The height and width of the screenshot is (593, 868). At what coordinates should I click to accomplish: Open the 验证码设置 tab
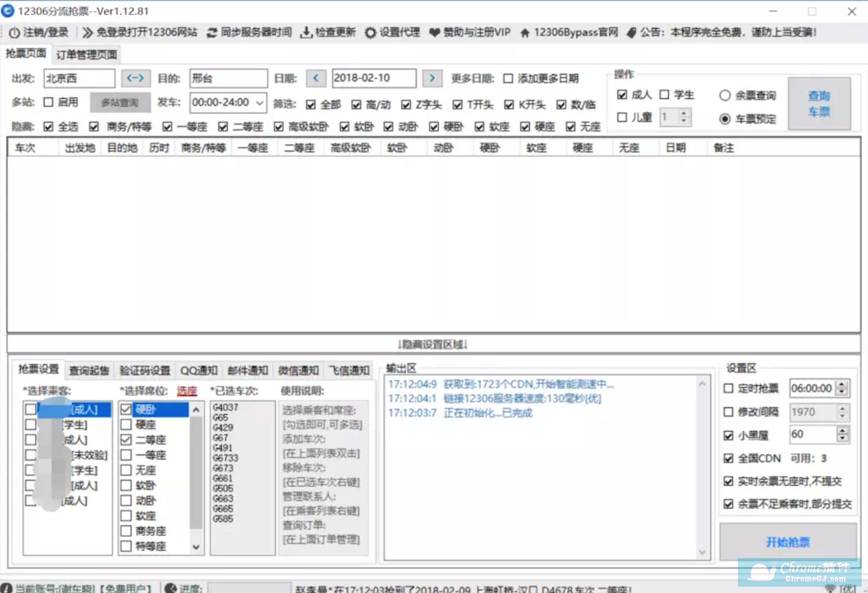pyautogui.click(x=144, y=370)
